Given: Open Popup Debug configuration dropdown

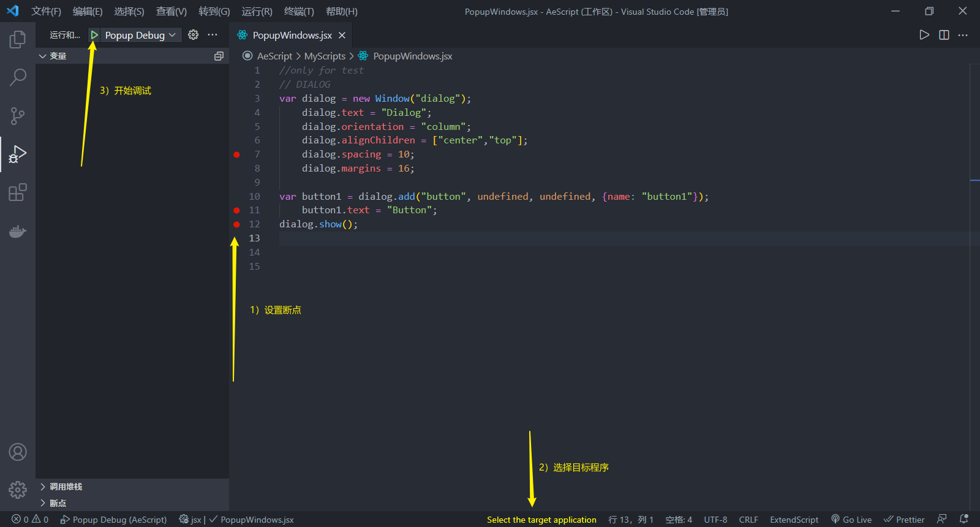Looking at the screenshot, I should (x=140, y=35).
